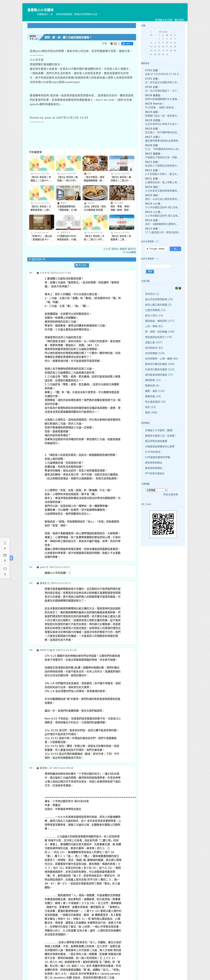Open 上帝、耶穌 (61) category
This screenshot has width=210, height=980.
(x=154, y=326)
